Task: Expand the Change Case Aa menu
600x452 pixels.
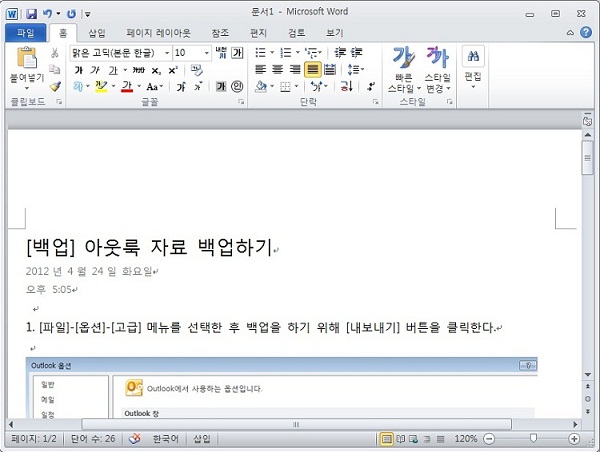Action: click(x=155, y=87)
